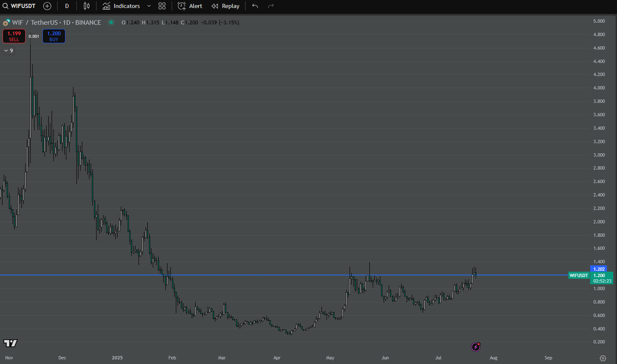This screenshot has height=364, width=617.
Task: Click the TradingView logo
Action: coord(10,343)
